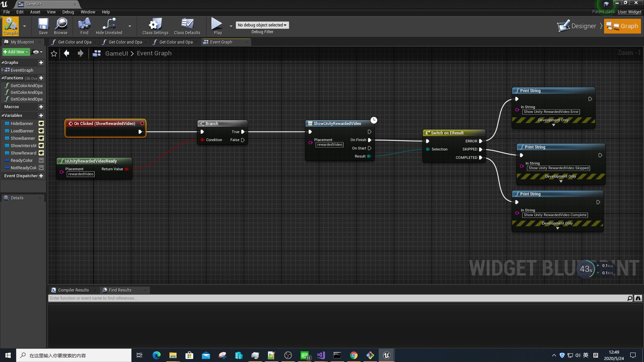The height and width of the screenshot is (362, 644).
Task: Open the Edit menu
Action: 19,12
